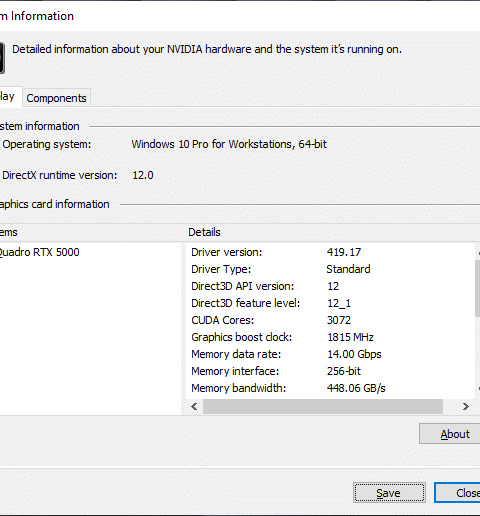Select the Memory interface row
This screenshot has width=480, height=516.
[330, 371]
